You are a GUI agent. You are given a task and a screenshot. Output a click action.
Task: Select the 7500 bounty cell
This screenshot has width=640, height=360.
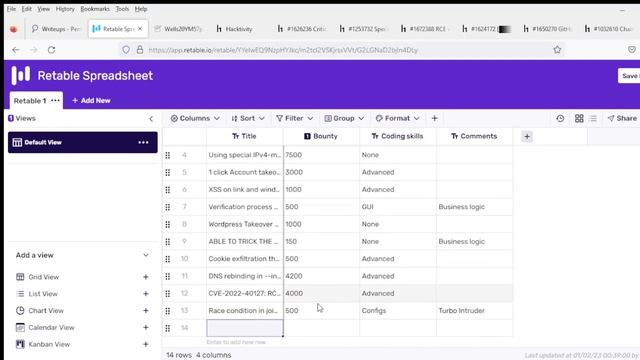tap(321, 155)
